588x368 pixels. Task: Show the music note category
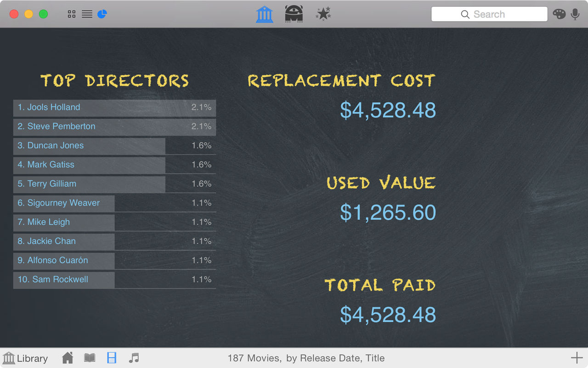pos(134,358)
